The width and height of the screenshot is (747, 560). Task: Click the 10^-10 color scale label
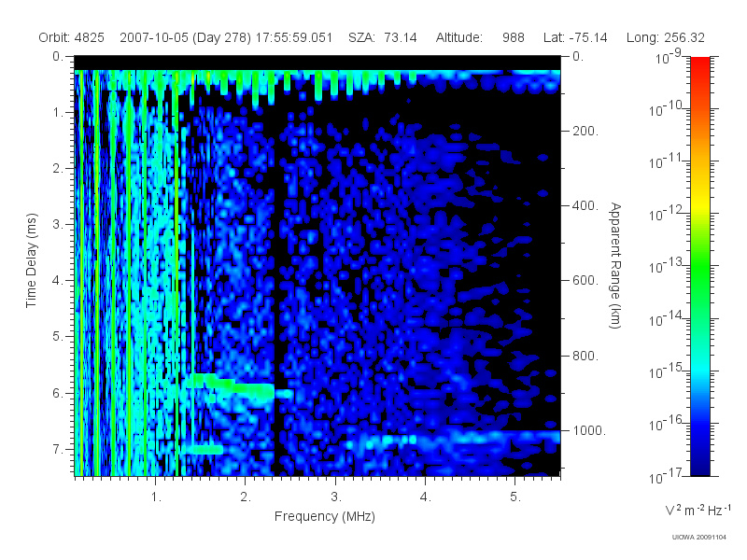click(668, 110)
